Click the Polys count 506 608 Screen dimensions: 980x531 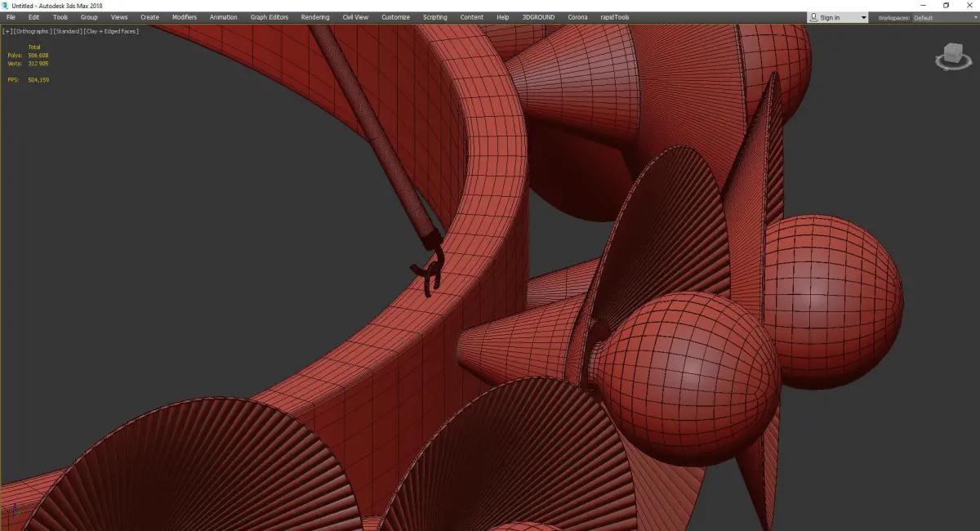tap(38, 56)
